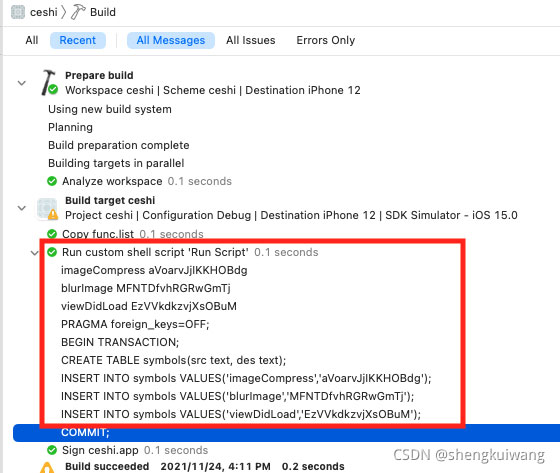Screen dimensions: 560x473
Task: Click the Build hammer icon in breadcrumb
Action: click(78, 12)
